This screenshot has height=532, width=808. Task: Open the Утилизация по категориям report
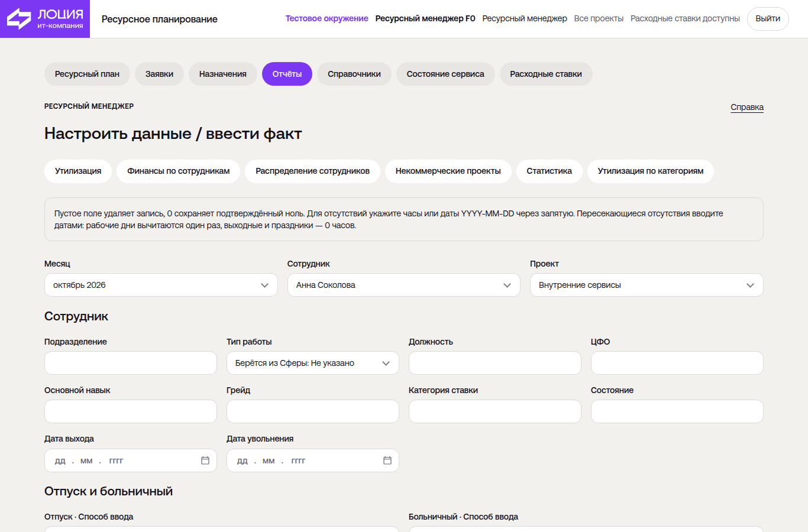coord(651,171)
